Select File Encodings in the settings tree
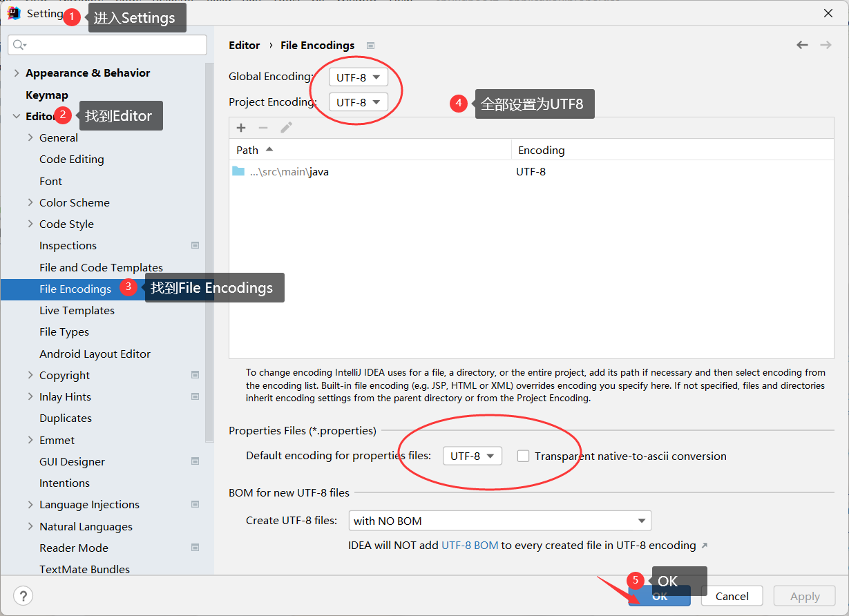The height and width of the screenshot is (616, 849). pyautogui.click(x=75, y=289)
